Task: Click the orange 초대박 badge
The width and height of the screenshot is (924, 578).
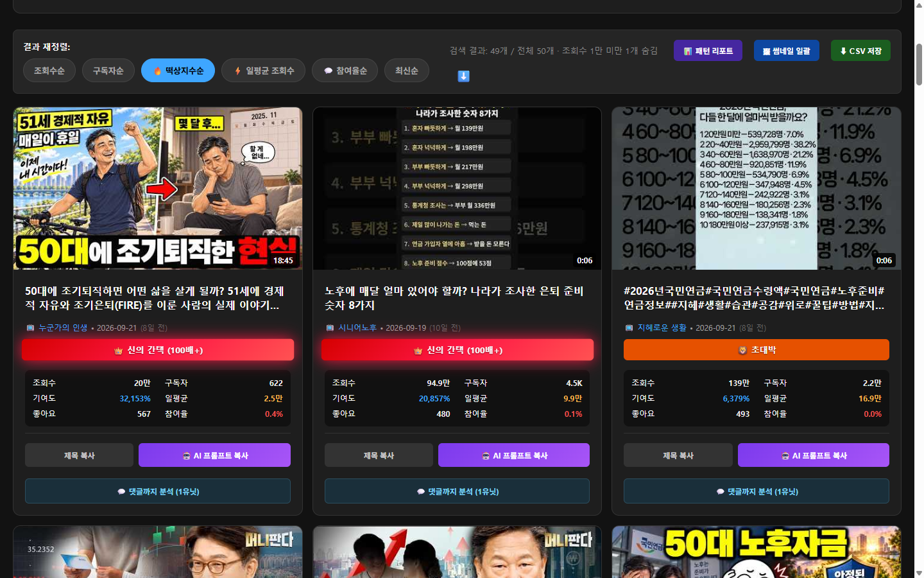Action: tap(757, 350)
